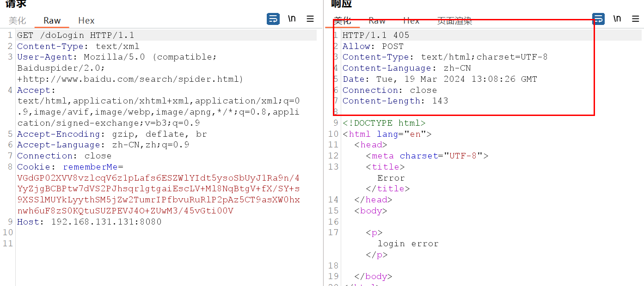644x286 pixels.
Task: Click the Baiduspider/2.0; user agent text
Action: coord(61,68)
